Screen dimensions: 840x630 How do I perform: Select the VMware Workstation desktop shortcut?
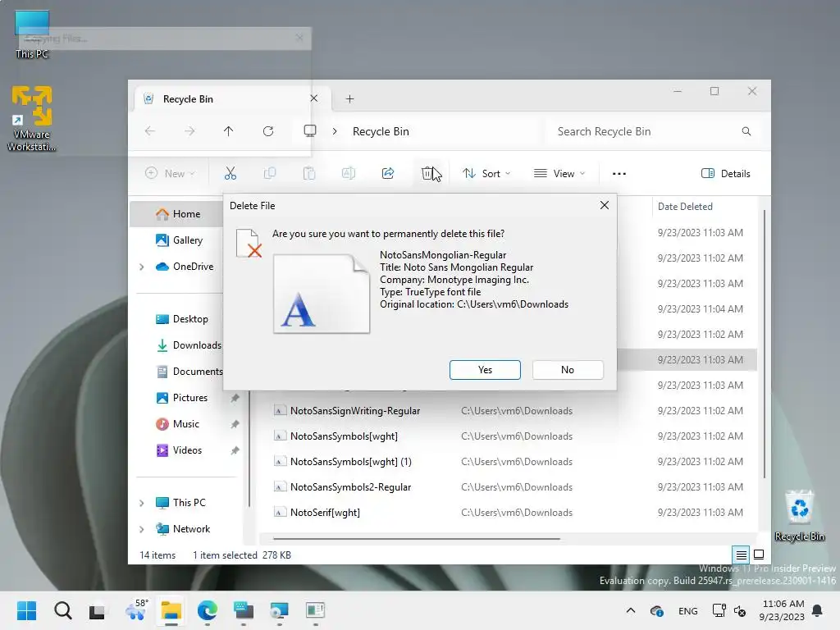pos(32,118)
